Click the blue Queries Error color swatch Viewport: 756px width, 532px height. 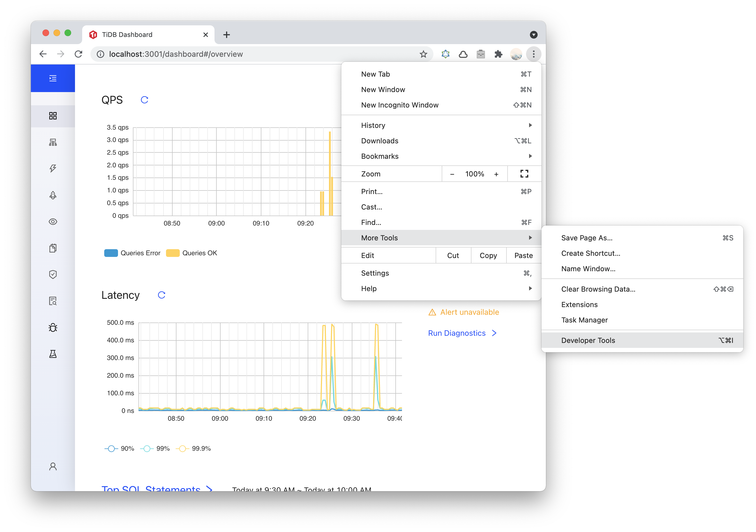[x=111, y=253]
